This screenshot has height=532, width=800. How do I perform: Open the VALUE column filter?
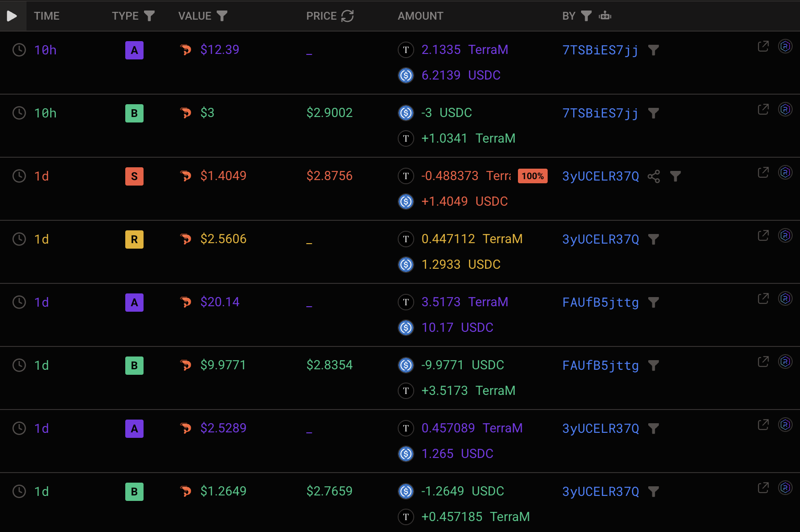(222, 16)
